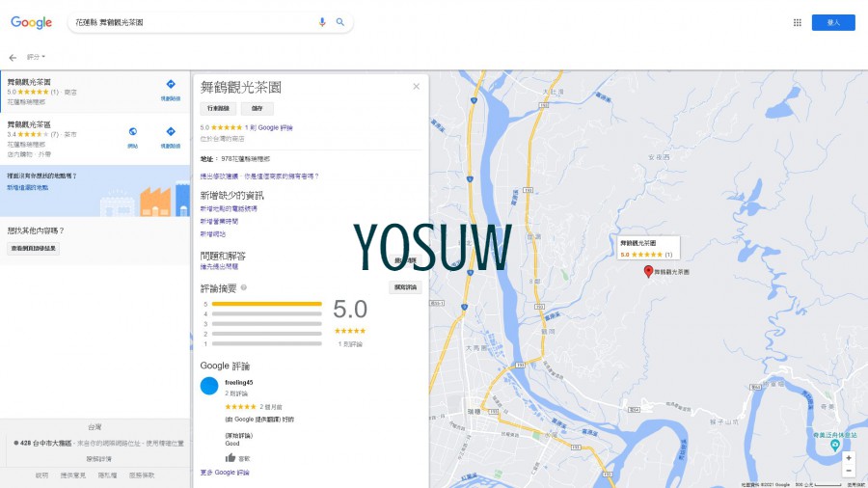Go back with the left arrow
Screen dimensions: 868x488
[13, 58]
